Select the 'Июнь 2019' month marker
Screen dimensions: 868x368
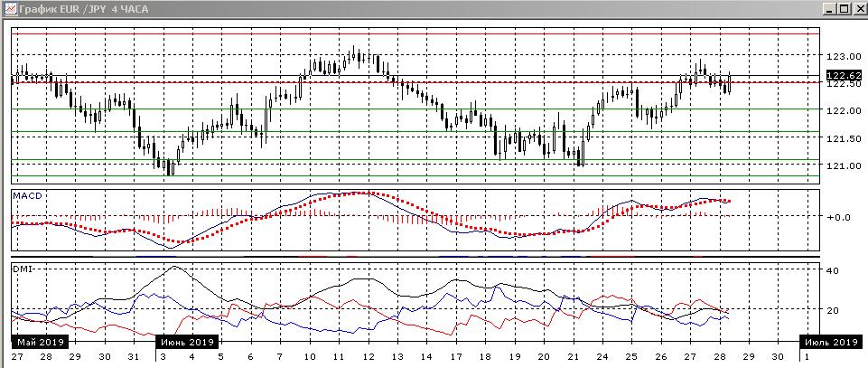pos(187,341)
